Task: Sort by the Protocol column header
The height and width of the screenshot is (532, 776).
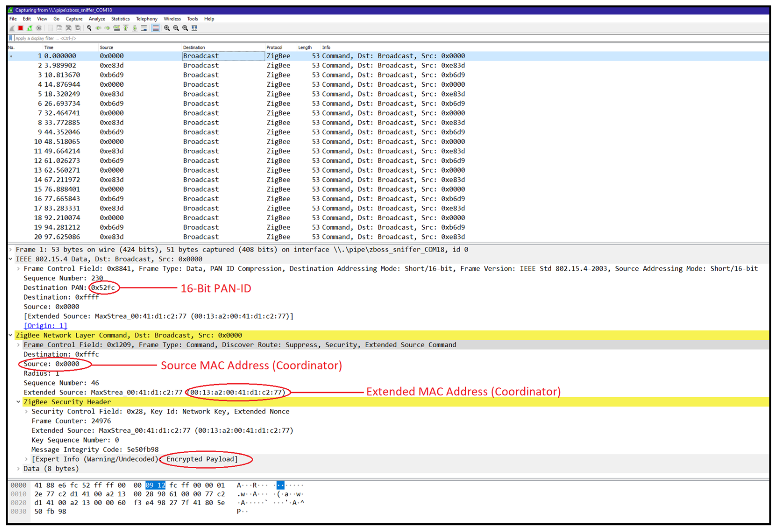Action: coord(274,47)
